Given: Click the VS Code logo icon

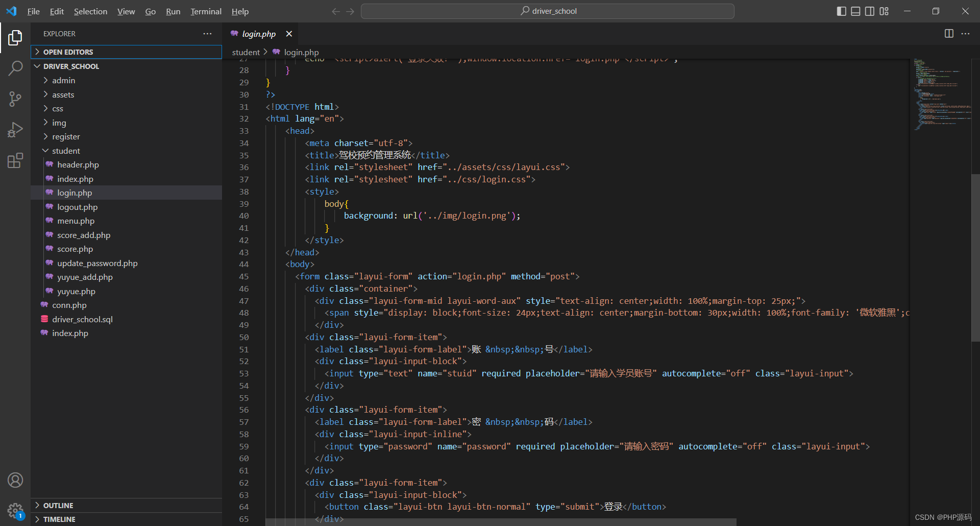Looking at the screenshot, I should pos(11,11).
